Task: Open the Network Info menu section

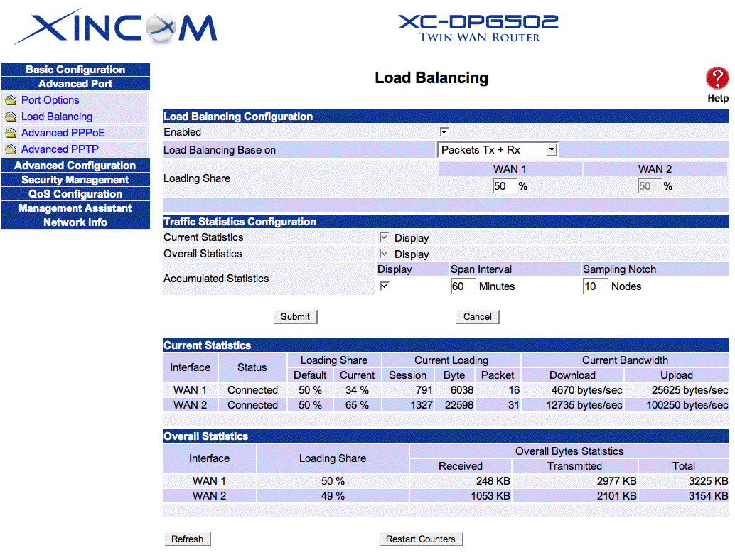Action: (x=75, y=222)
